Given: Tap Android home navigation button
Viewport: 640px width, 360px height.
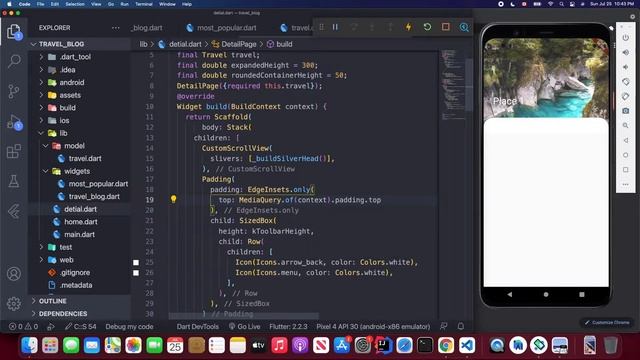Looking at the screenshot, I should tap(546, 294).
